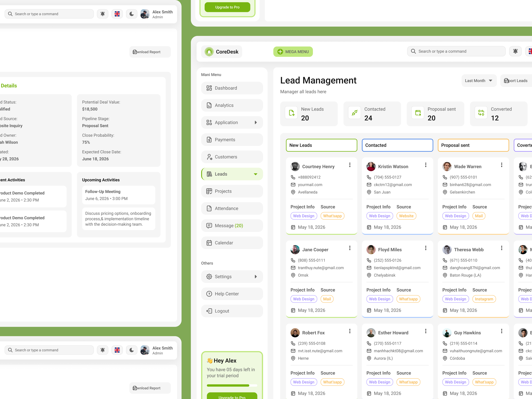Screen dimensions: 532x399
Task: Focus the CoreDesk search command field
Action: pos(456,51)
